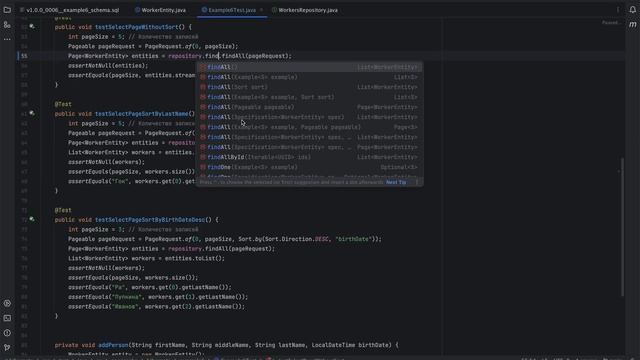Viewport: 640px width, 360px height.
Task: Choose findAll(Example<S> example, Pageable pageable) suggestion
Action: pos(309,127)
